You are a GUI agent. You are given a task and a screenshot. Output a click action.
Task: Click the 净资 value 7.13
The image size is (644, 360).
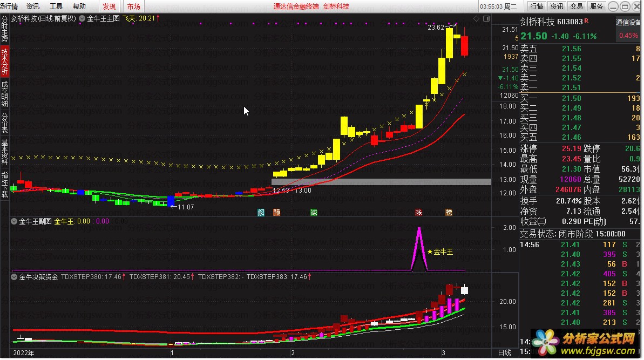pyautogui.click(x=574, y=212)
